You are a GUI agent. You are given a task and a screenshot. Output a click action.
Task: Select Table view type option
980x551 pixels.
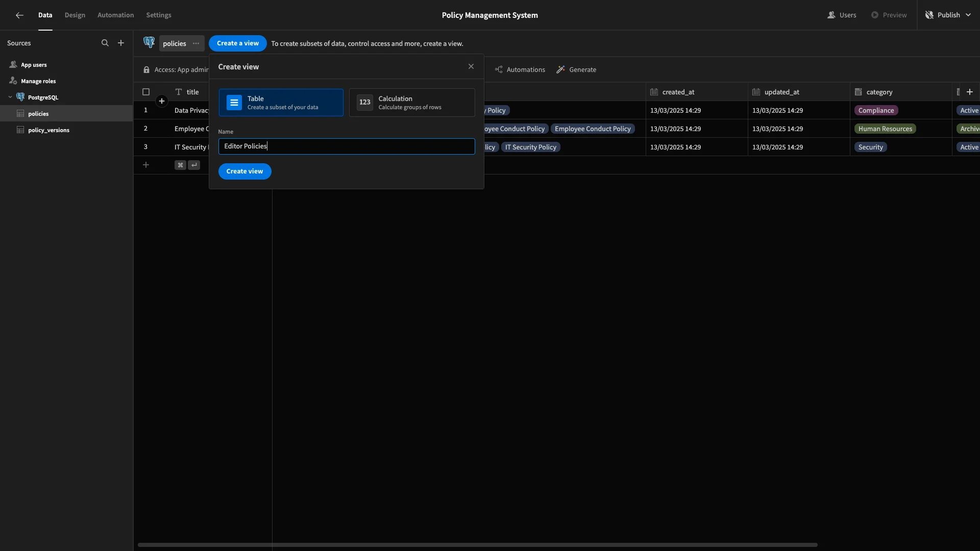point(281,103)
